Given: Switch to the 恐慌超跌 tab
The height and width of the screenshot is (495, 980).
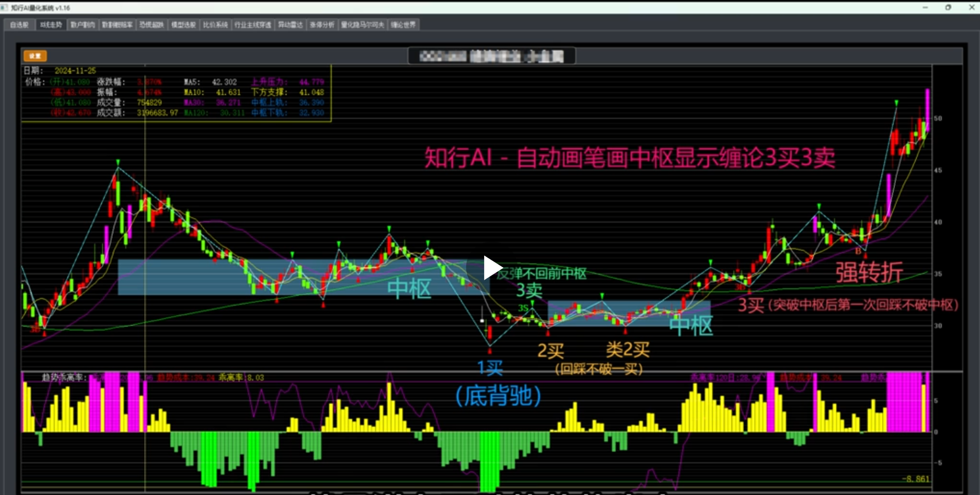Looking at the screenshot, I should pyautogui.click(x=152, y=25).
